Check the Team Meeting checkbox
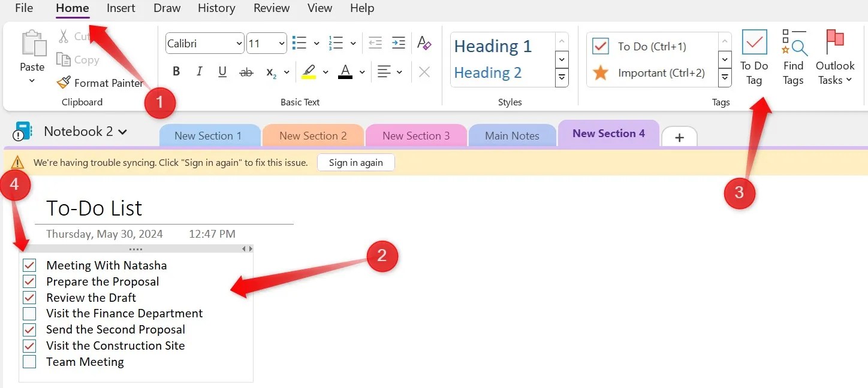Image resolution: width=868 pixels, height=388 pixels. (29, 362)
